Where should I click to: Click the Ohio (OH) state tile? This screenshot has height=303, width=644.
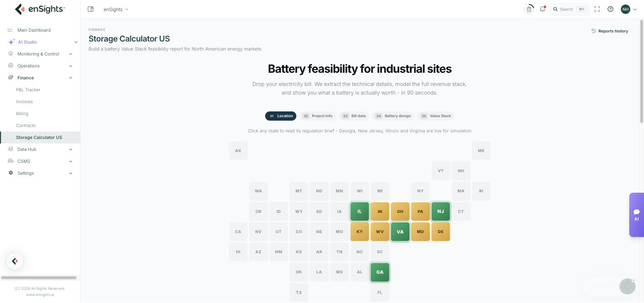click(x=400, y=211)
